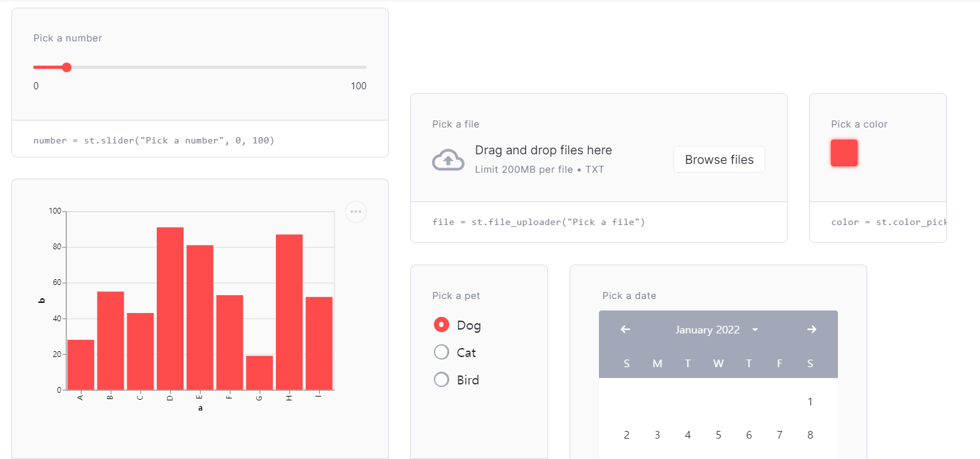This screenshot has height=459, width=980.
Task: Select the Bird radio option
Action: tap(442, 380)
